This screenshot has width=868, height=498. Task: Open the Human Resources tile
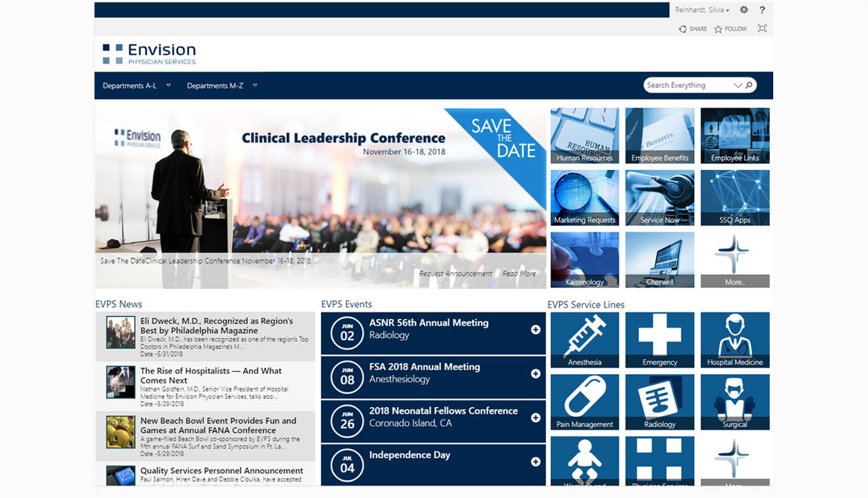584,136
